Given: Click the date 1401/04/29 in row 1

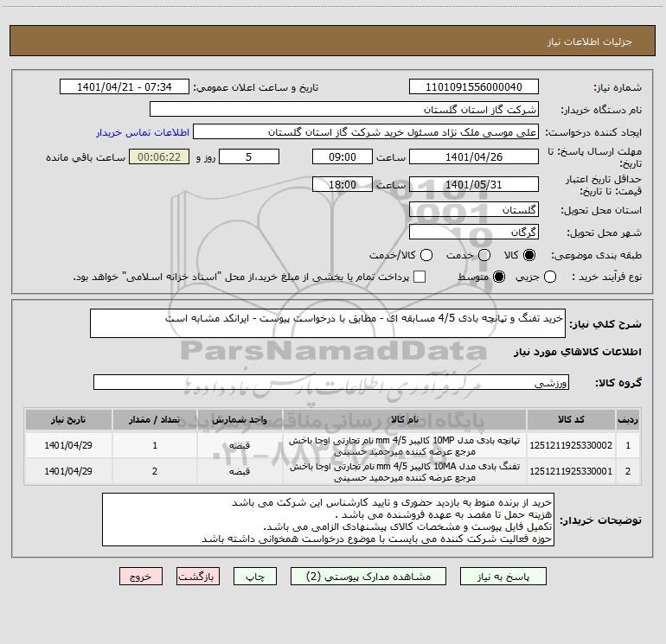Looking at the screenshot, I should (x=68, y=445).
